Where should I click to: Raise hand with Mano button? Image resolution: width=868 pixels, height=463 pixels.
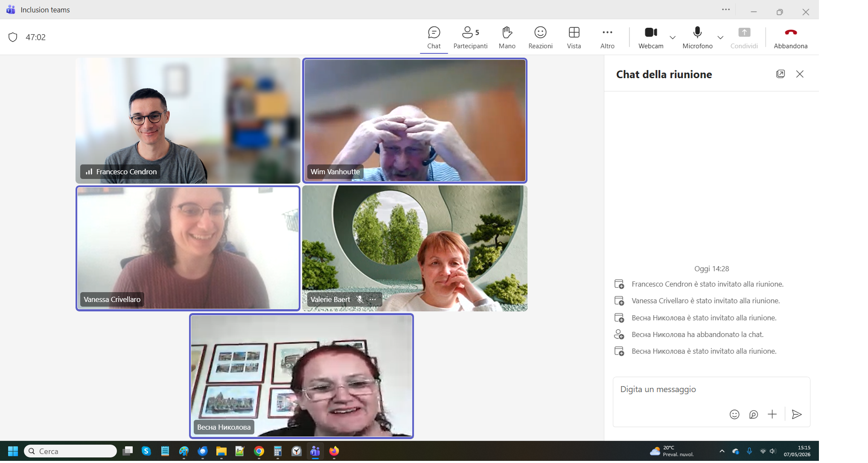pyautogui.click(x=507, y=38)
